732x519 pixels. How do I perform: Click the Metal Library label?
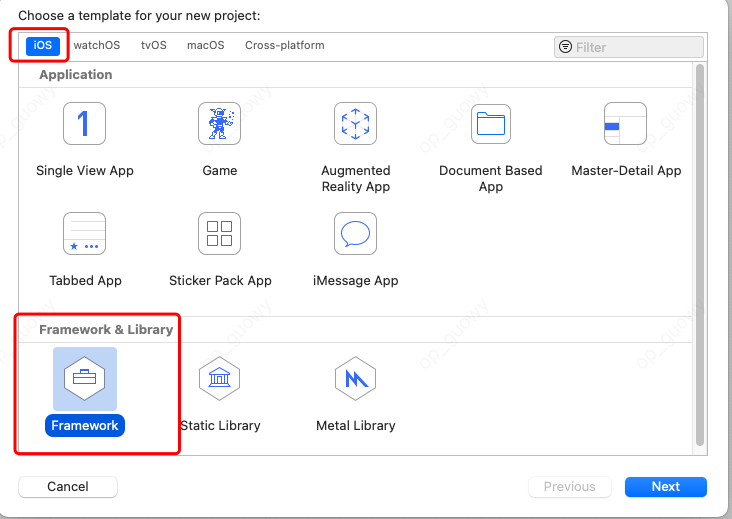pos(355,426)
